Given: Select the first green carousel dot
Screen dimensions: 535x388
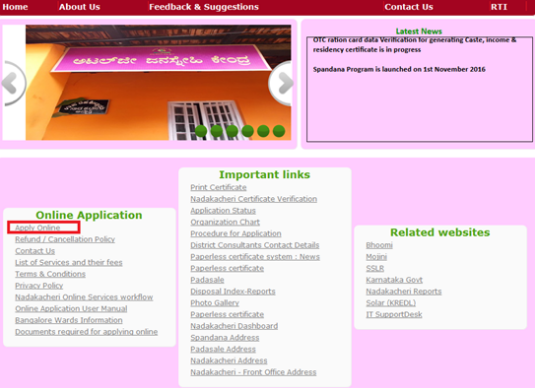Looking at the screenshot, I should pos(201,131).
